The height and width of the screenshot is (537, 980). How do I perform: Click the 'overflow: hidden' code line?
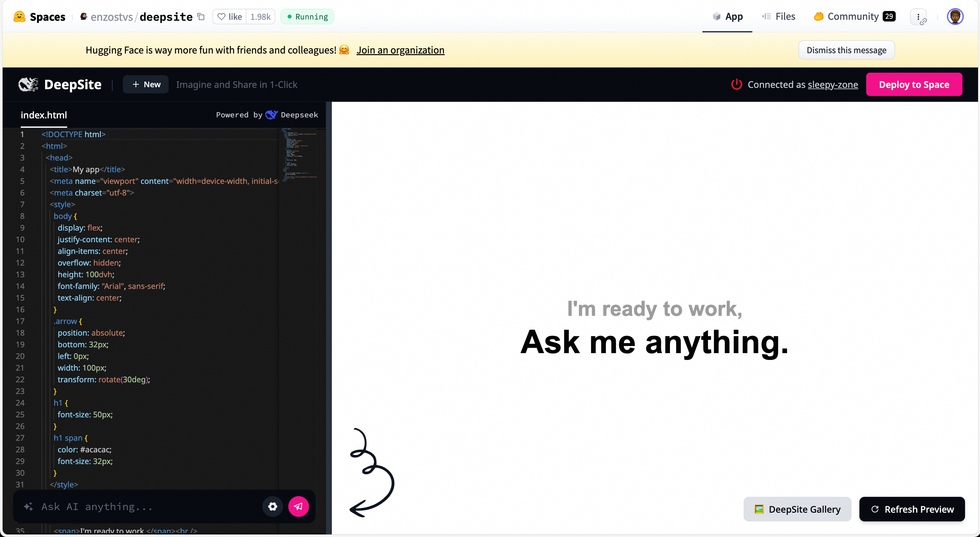coord(89,263)
